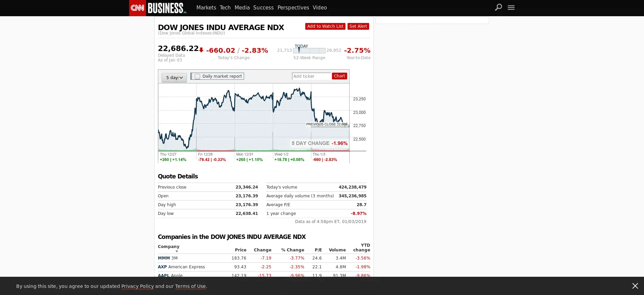Click the Previous close value 23,346.24

coord(247,187)
